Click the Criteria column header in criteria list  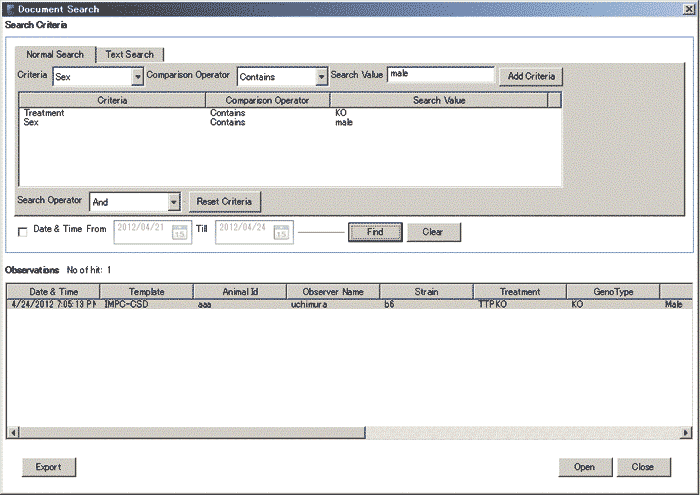[112, 100]
